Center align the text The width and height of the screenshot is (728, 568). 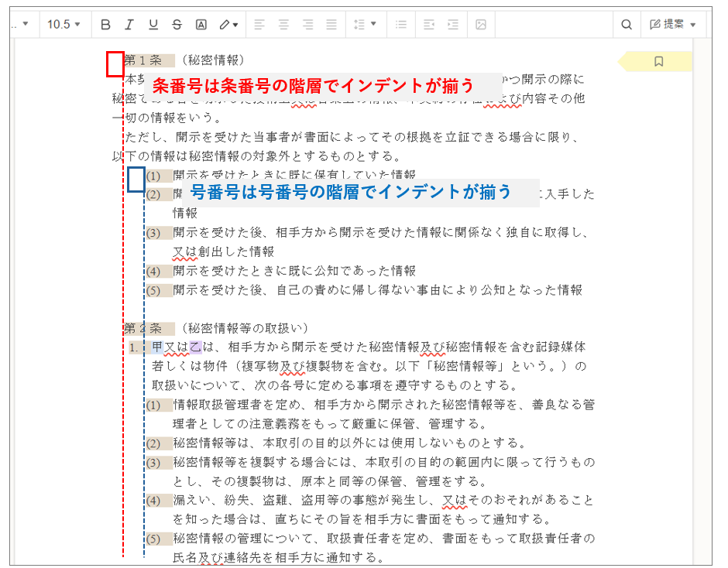click(x=283, y=25)
